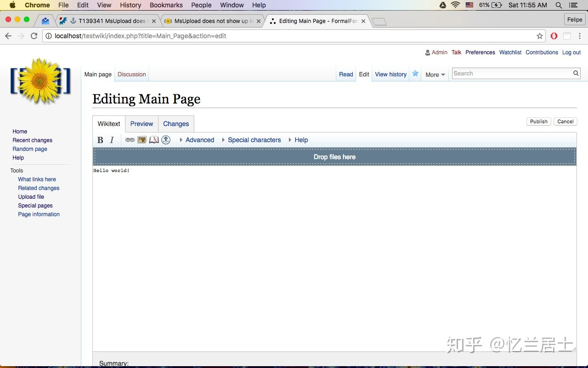Expand the Advanced toolbar section
The image size is (588, 368).
pos(197,140)
